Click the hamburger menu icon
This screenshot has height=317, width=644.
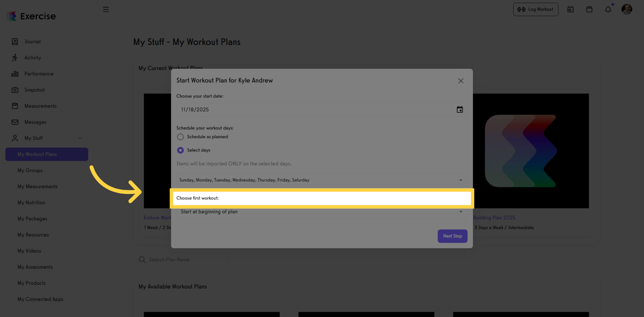point(106,9)
